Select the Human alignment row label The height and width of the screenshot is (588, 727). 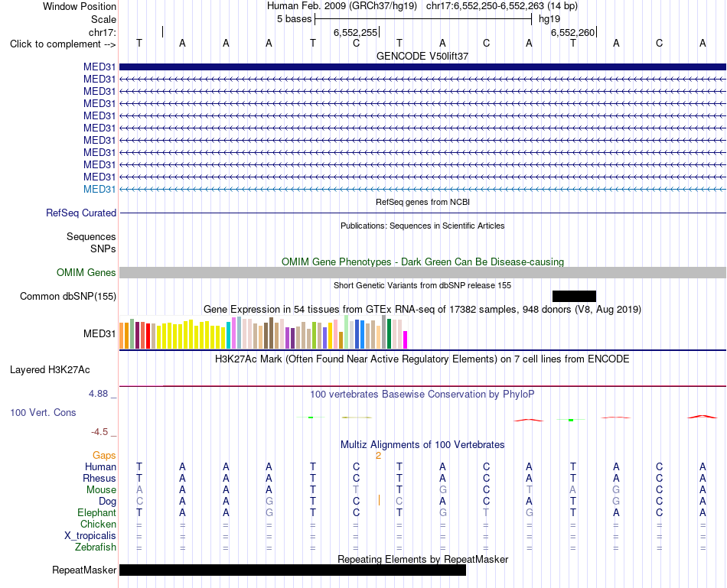coord(100,466)
